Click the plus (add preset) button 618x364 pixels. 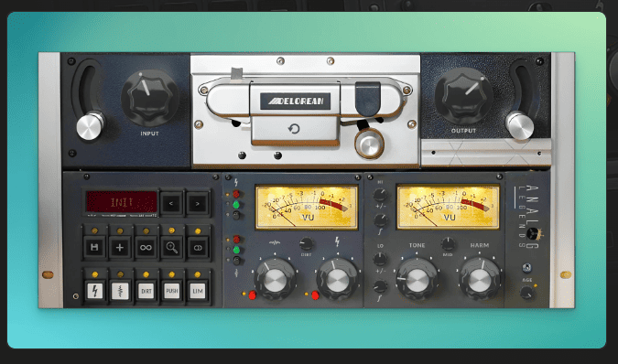click(x=120, y=248)
